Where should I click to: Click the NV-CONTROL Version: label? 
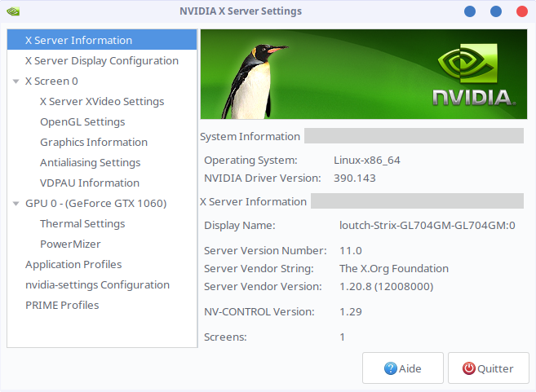[x=259, y=312]
